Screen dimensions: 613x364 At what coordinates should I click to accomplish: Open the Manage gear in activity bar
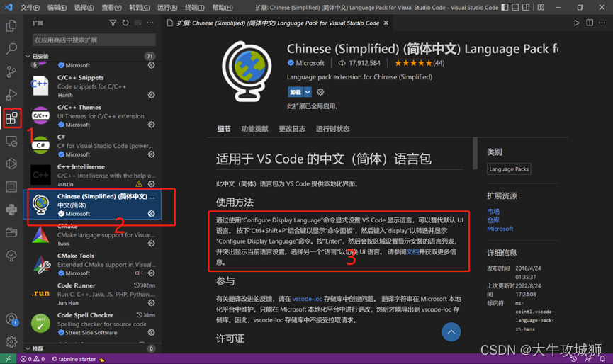(11, 342)
